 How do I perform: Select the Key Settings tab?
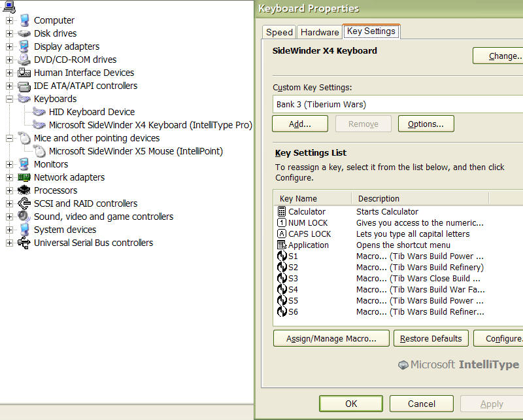371,31
